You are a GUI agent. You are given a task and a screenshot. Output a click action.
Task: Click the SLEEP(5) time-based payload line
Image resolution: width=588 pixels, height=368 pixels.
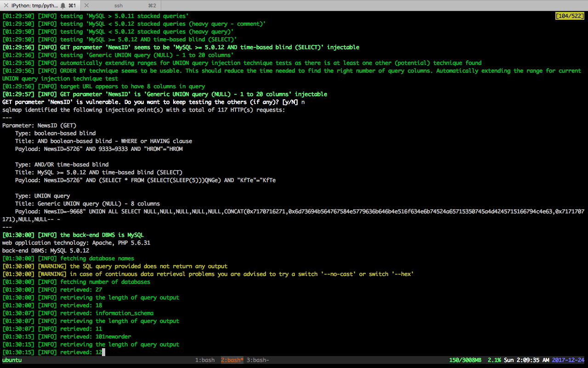pos(145,180)
